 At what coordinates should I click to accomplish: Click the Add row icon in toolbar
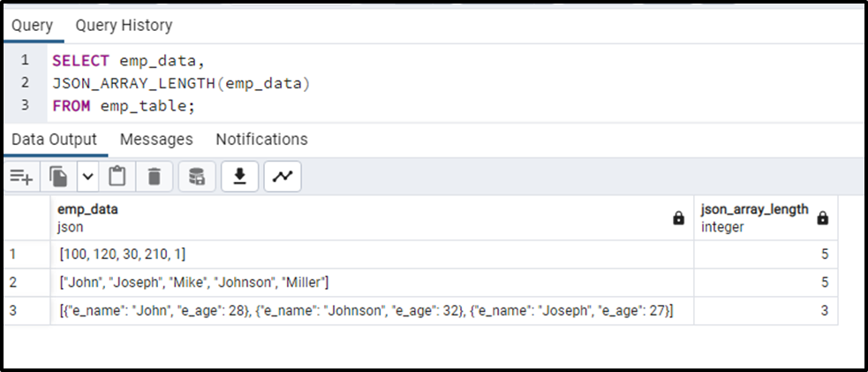pos(21,177)
